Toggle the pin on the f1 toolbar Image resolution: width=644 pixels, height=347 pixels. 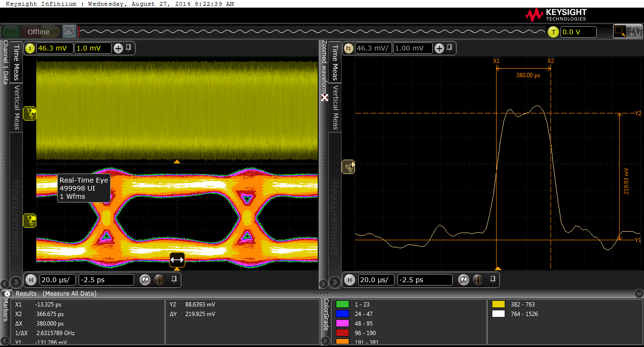[x=450, y=48]
